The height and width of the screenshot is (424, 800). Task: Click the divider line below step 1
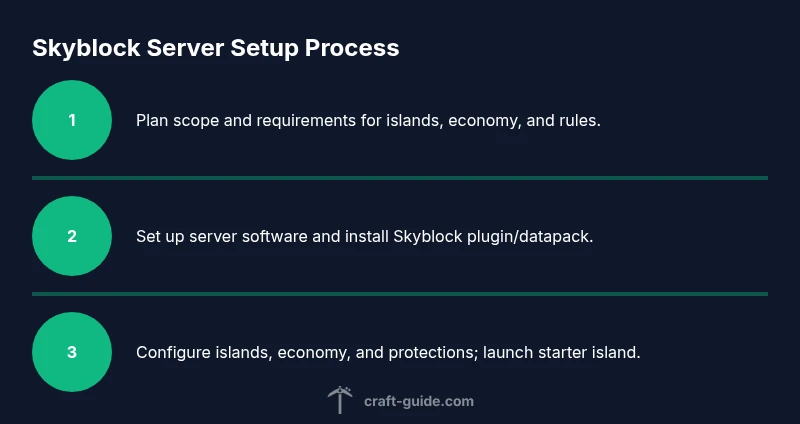400,178
